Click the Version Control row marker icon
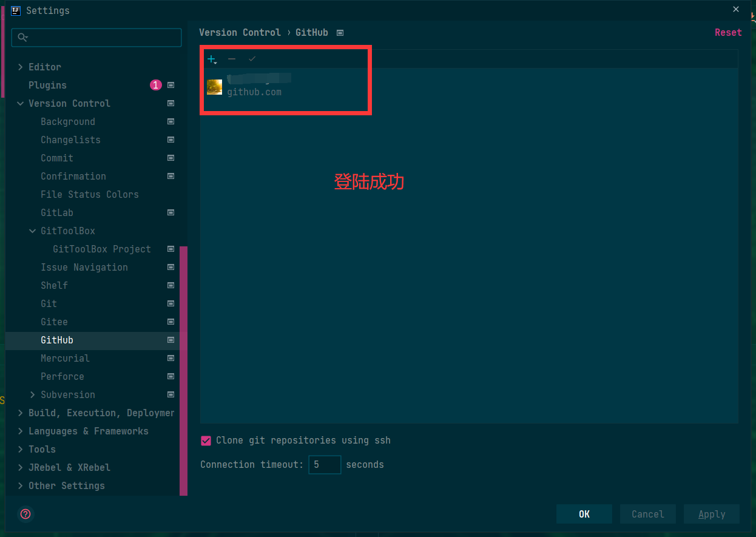 (170, 103)
